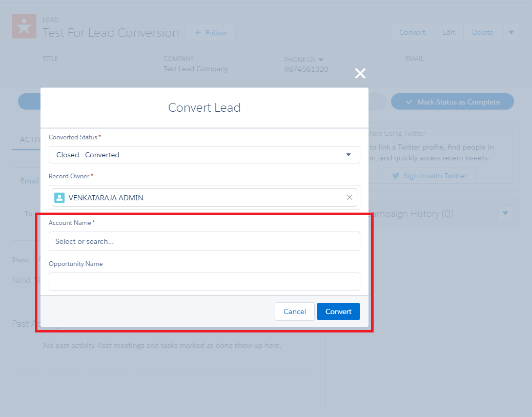This screenshot has width=532, height=417.
Task: Delete the lead record
Action: click(483, 32)
